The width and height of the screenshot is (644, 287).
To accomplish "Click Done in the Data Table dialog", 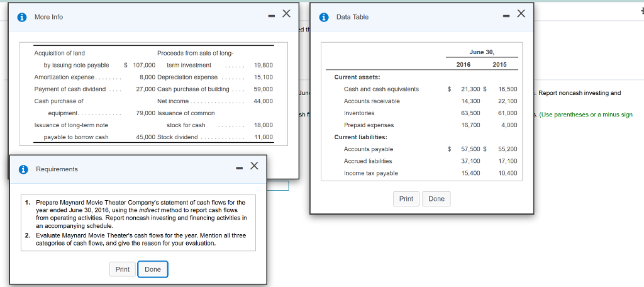I will 436,199.
